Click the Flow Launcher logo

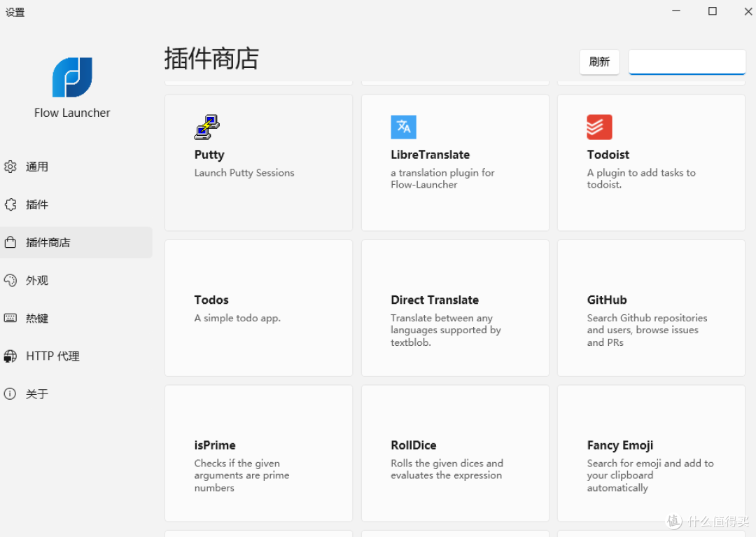[x=72, y=77]
